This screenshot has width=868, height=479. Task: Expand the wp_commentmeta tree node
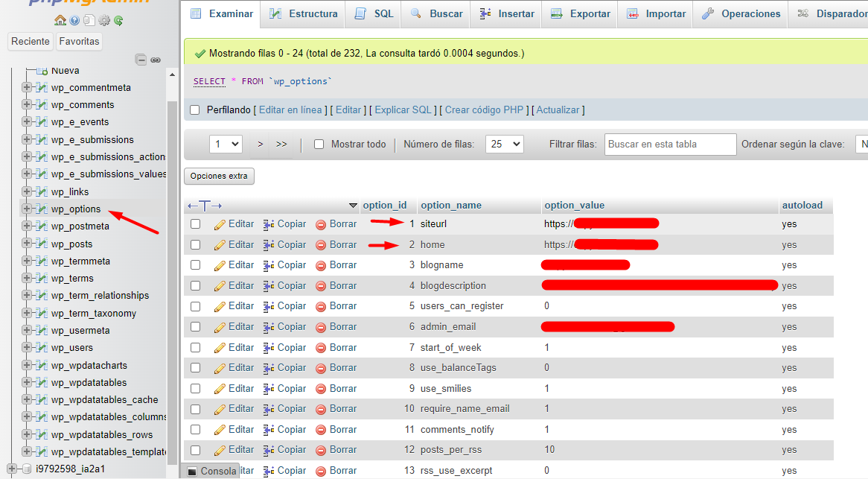[26, 87]
